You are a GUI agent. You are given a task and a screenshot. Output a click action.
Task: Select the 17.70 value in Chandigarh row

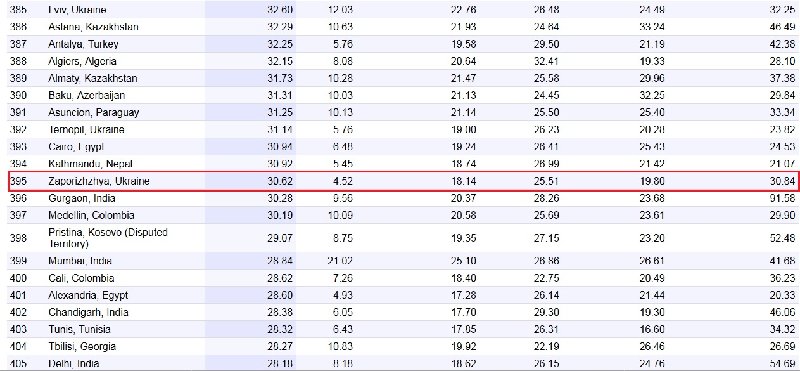click(x=464, y=312)
